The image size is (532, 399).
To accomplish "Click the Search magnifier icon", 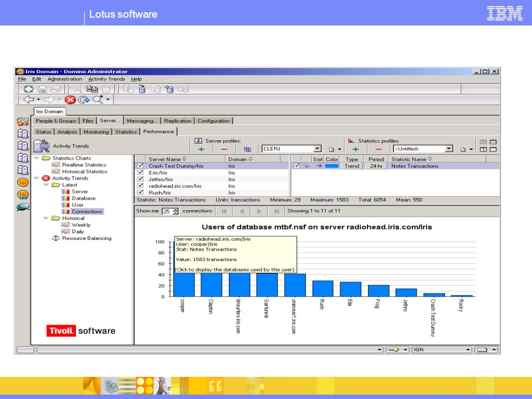I will (98, 99).
